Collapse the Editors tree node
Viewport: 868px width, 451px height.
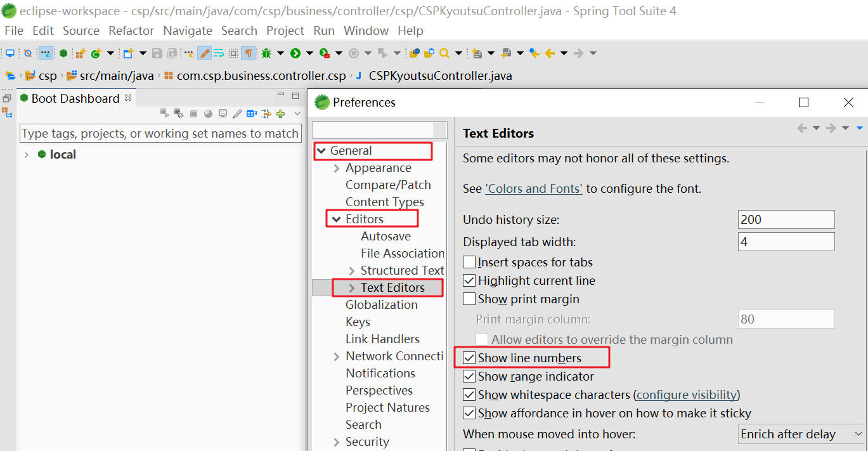[x=337, y=219]
